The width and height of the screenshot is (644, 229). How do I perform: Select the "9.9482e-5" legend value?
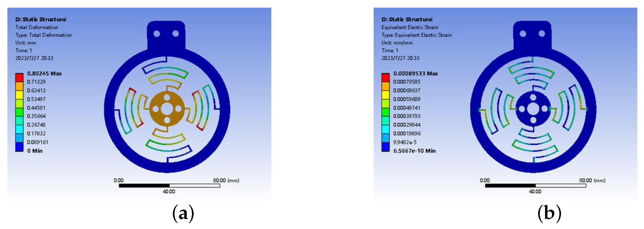[405, 142]
